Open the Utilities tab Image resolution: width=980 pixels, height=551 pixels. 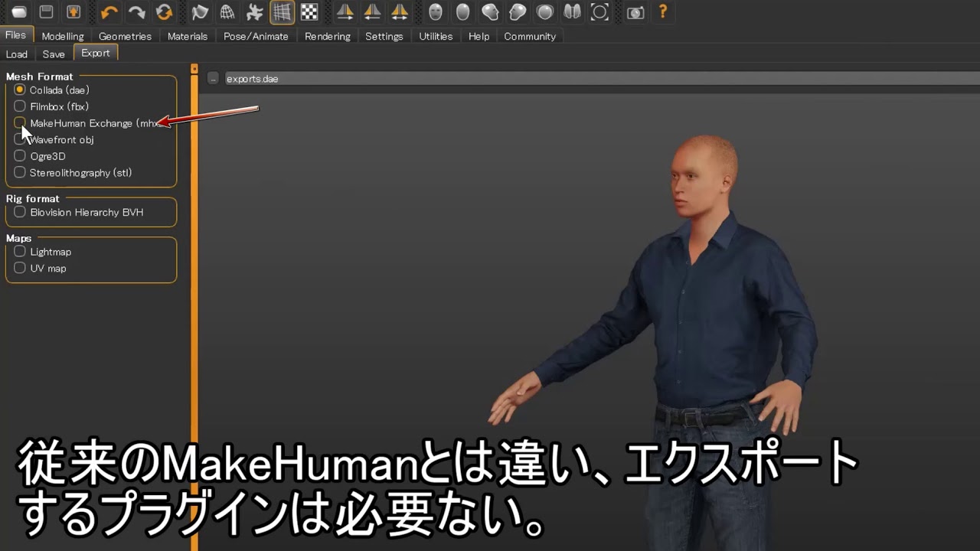[x=436, y=36]
